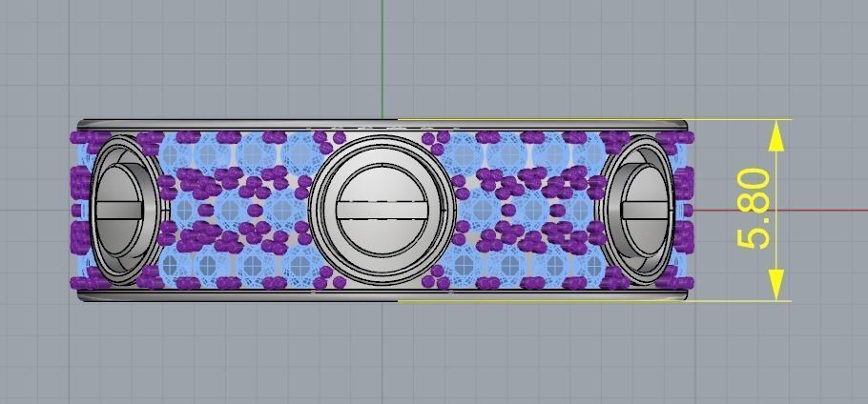The height and width of the screenshot is (404, 868).
Task: Select the large center screw head
Action: pyautogui.click(x=382, y=210)
